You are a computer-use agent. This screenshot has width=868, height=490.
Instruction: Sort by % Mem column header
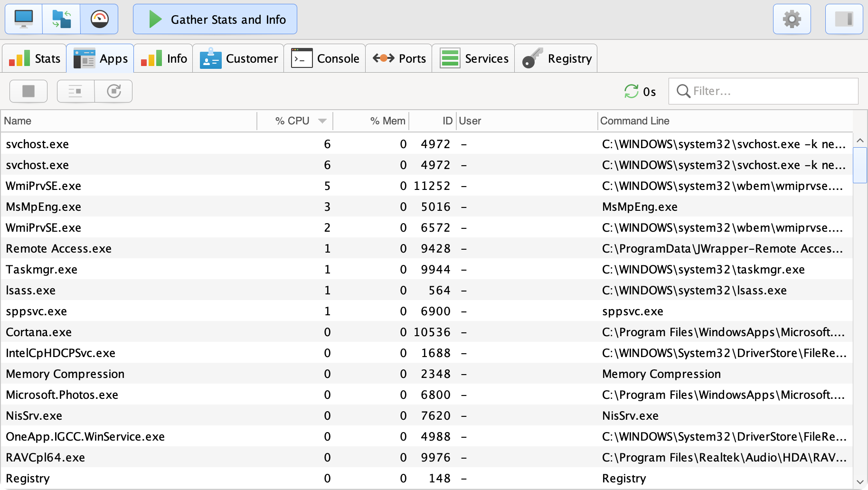click(371, 121)
